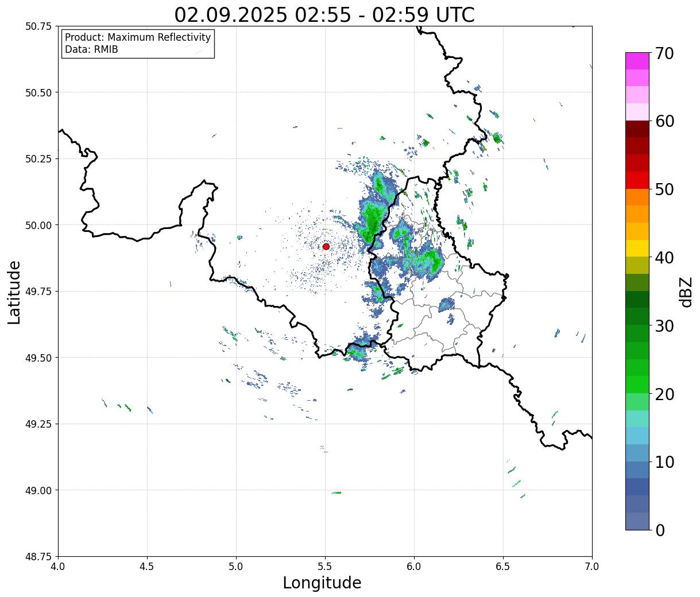
Task: Click the longitude tick label 6.5
Action: 503,567
